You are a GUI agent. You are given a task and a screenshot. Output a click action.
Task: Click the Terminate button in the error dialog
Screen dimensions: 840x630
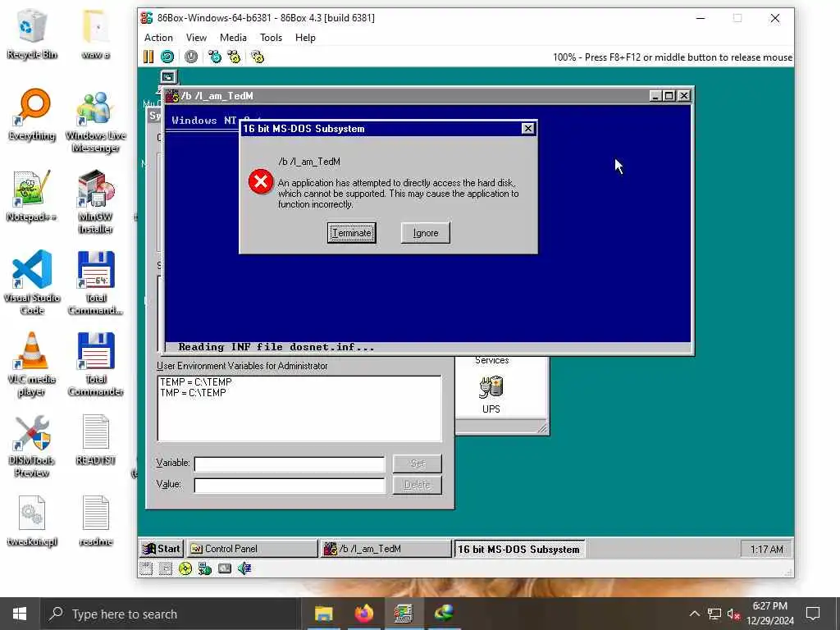(x=351, y=233)
